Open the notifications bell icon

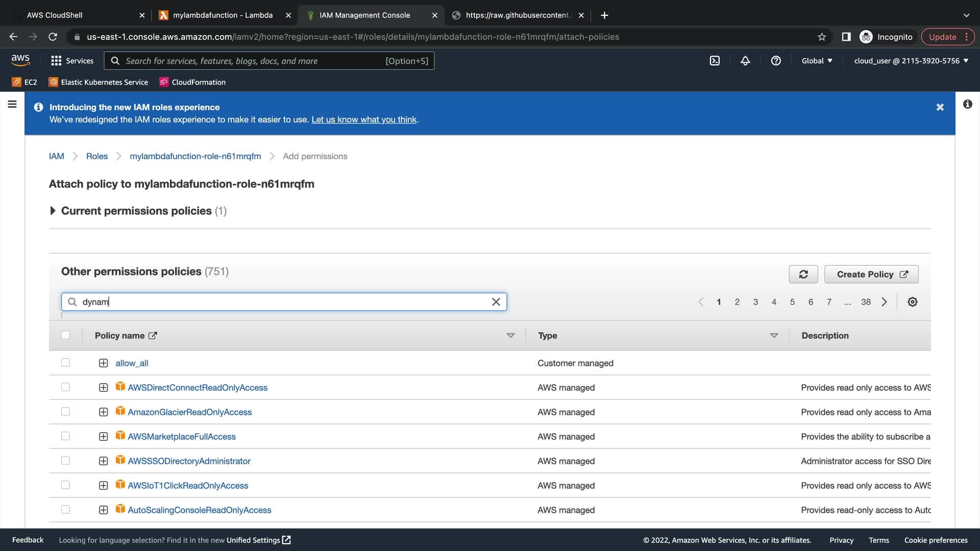point(745,61)
